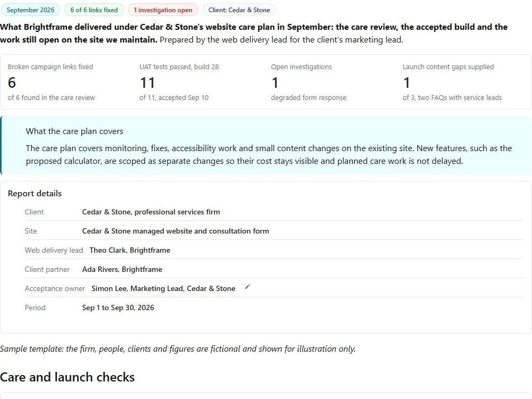This screenshot has height=399, width=532.
Task: Click 'Ada Rivers, Brightframe' value
Action: click(x=122, y=269)
